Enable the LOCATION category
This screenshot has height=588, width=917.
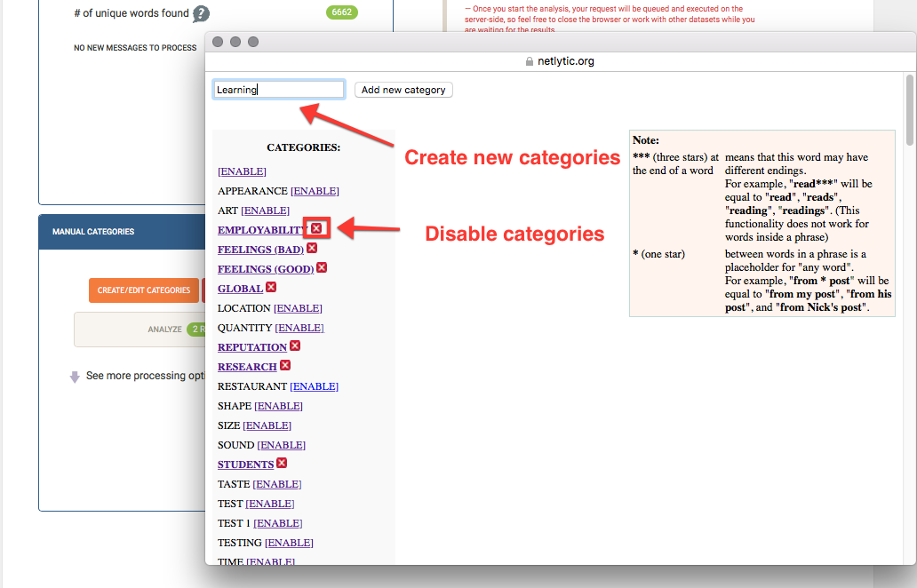coord(298,307)
